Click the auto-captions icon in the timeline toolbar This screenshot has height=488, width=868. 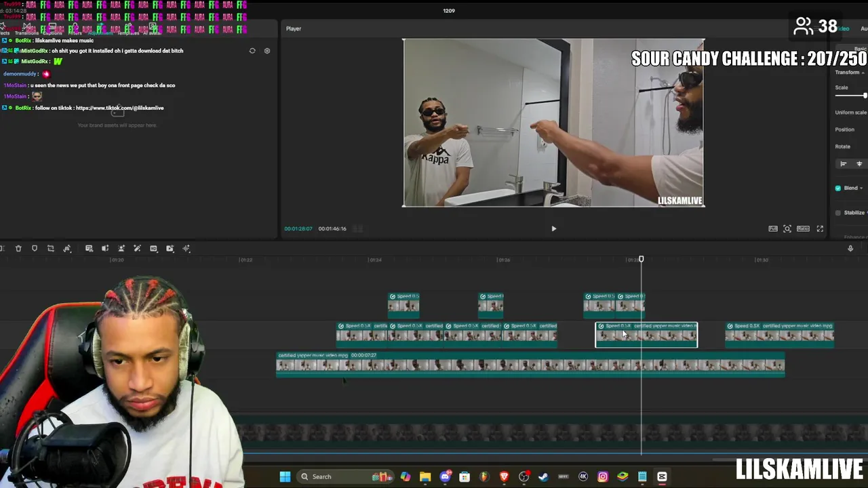coord(89,249)
